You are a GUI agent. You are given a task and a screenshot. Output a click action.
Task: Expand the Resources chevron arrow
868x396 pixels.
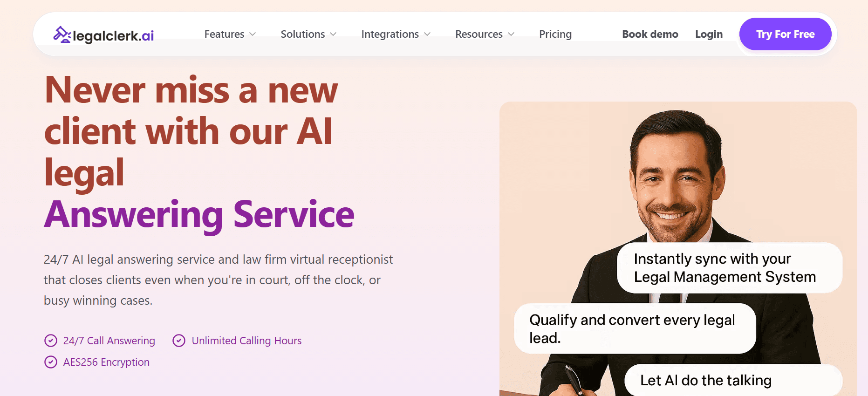coord(511,34)
